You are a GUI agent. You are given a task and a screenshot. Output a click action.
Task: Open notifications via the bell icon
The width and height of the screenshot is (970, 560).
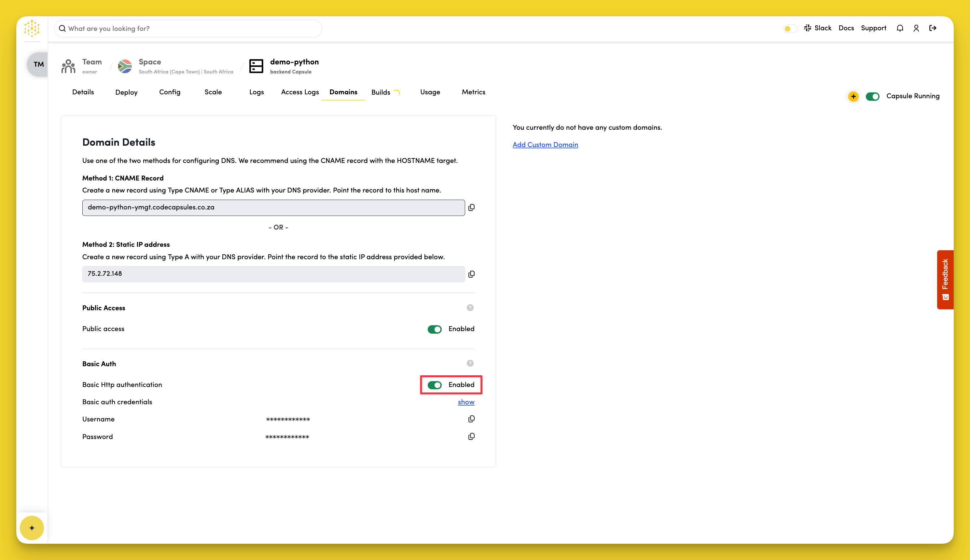[900, 28]
